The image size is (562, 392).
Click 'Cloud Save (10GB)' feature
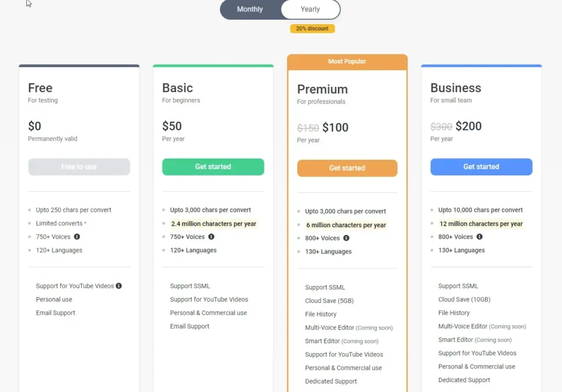464,299
